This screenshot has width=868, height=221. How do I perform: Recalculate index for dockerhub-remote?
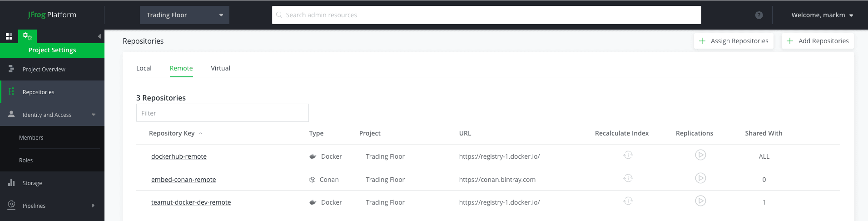click(x=628, y=155)
